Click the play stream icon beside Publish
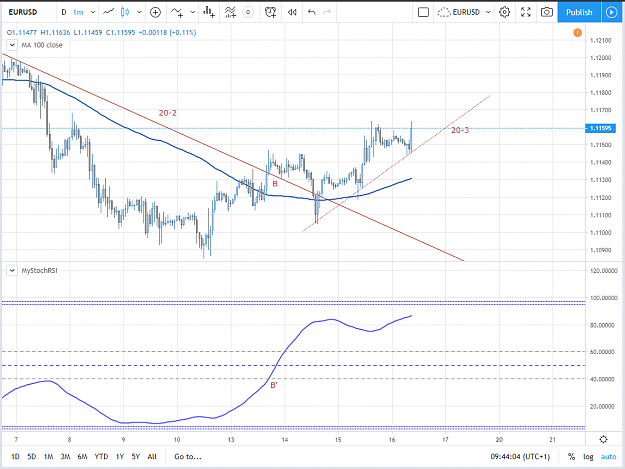Screen dimensions: 625x469 611,12
